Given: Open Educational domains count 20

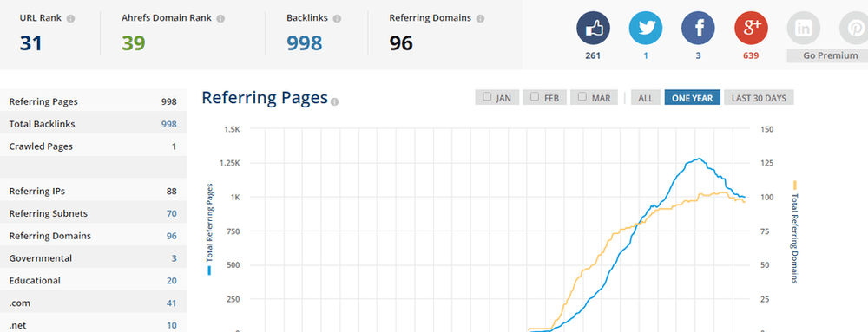Looking at the screenshot, I should [x=172, y=281].
